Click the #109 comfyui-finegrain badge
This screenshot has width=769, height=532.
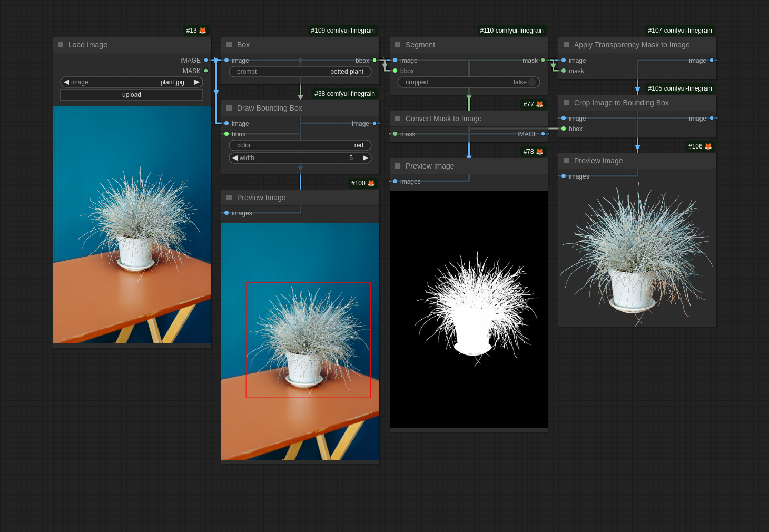[x=343, y=31]
